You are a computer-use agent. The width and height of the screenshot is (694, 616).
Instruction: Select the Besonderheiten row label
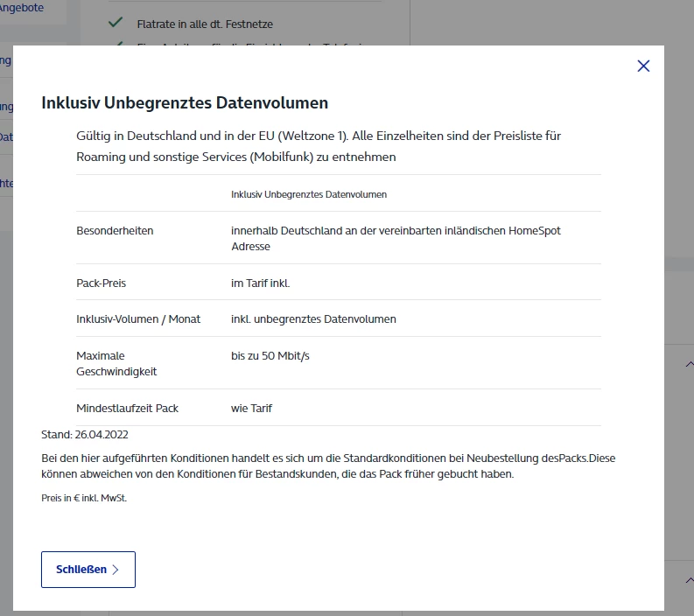115,231
